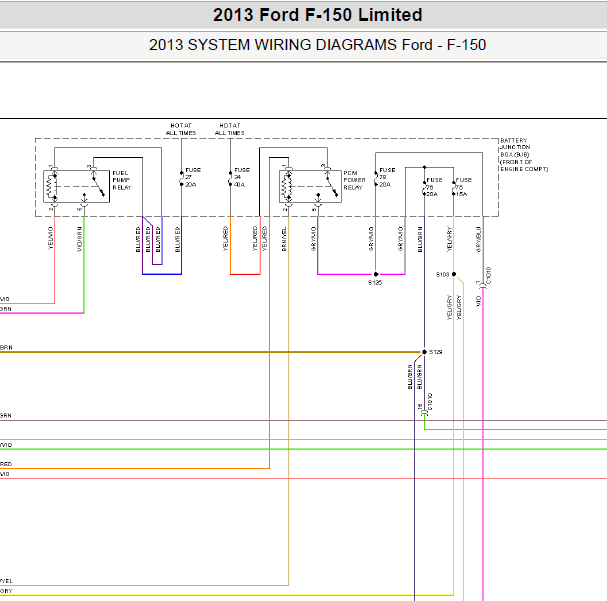
Task: Select the "PCM POWER RELAY" label
Action: [x=354, y=180]
